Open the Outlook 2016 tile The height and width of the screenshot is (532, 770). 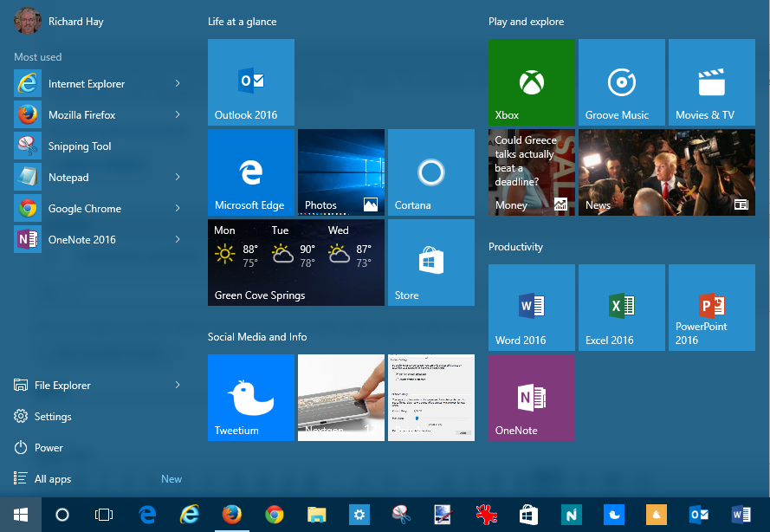coord(251,82)
